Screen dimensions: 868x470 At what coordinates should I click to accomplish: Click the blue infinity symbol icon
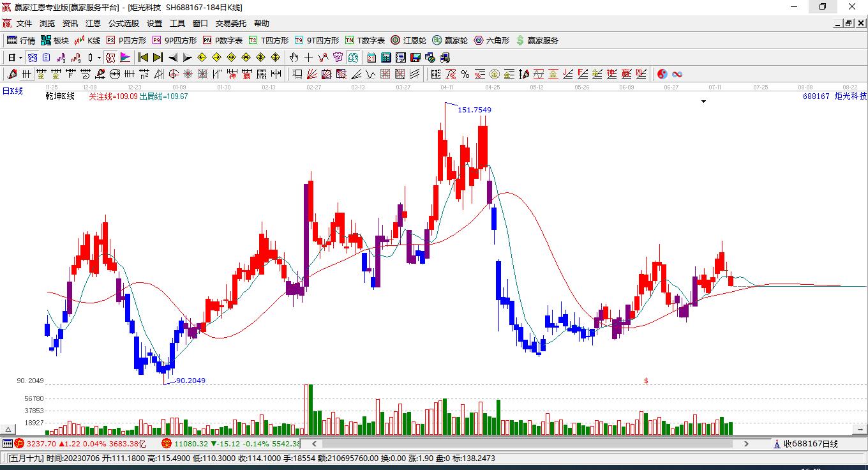pyautogui.click(x=677, y=74)
